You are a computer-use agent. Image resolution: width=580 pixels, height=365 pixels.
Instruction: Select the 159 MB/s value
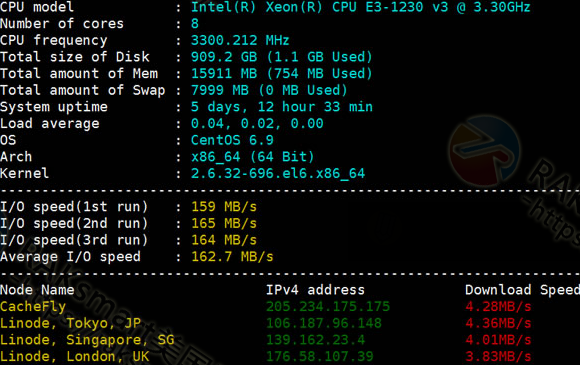click(x=224, y=207)
